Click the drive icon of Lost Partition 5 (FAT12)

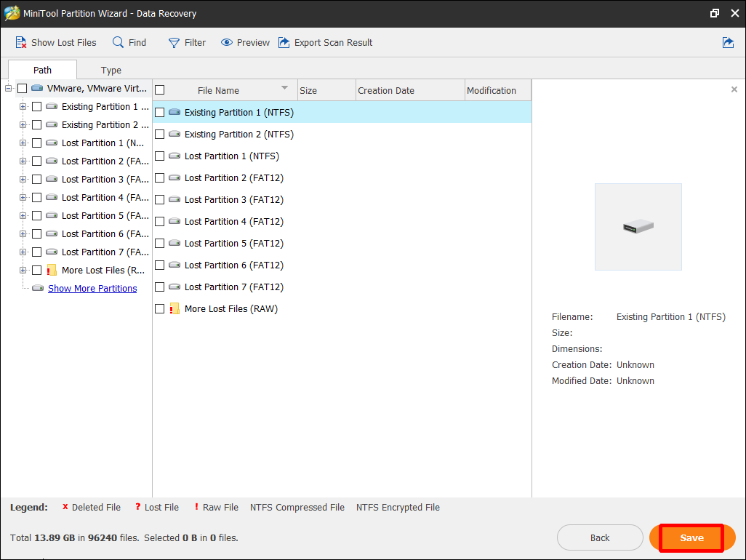pyautogui.click(x=175, y=243)
